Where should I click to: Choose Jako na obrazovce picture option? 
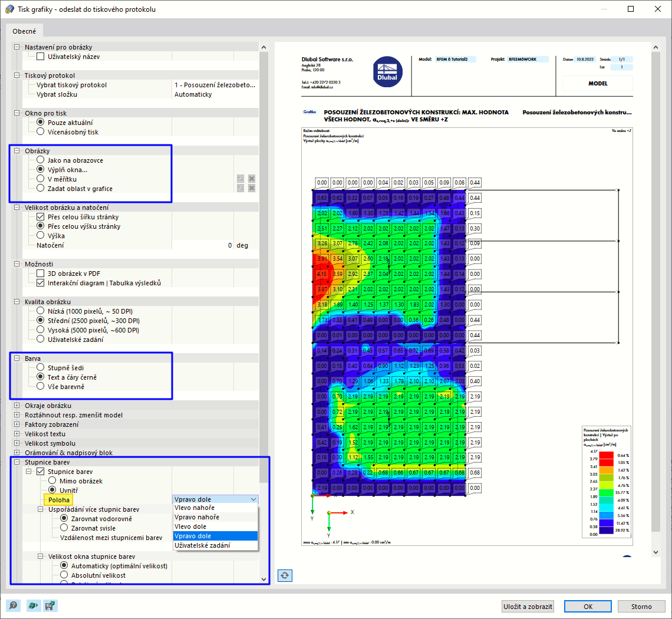click(40, 160)
